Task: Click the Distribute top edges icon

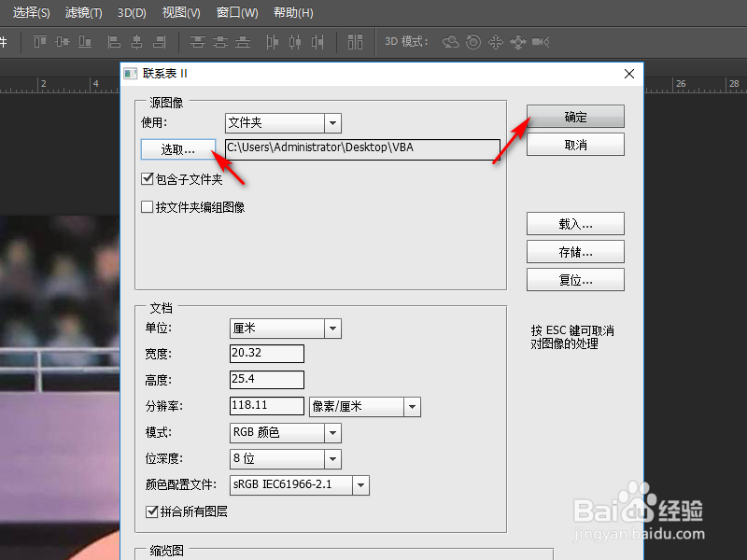Action: [197, 42]
